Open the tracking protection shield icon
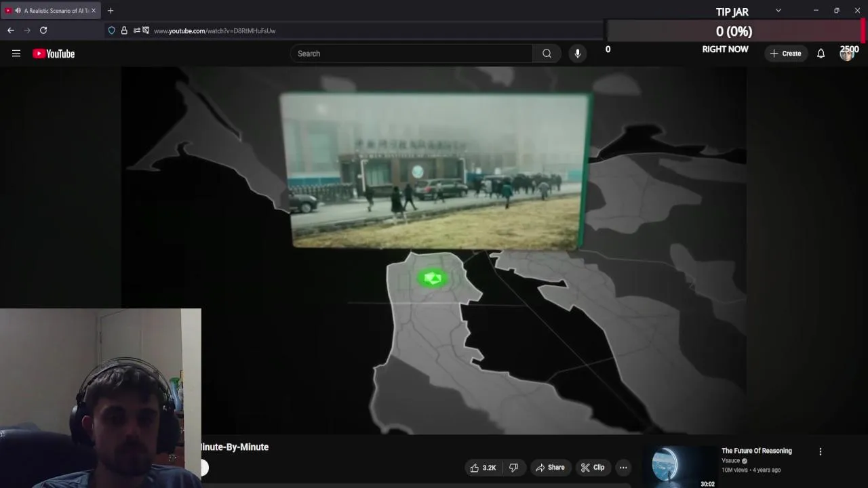The image size is (868, 488). click(x=112, y=30)
